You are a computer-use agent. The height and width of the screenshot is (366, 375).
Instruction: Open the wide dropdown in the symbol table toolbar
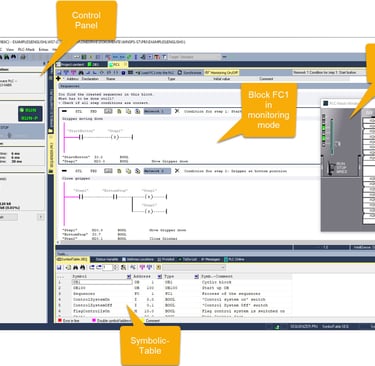pos(194,267)
